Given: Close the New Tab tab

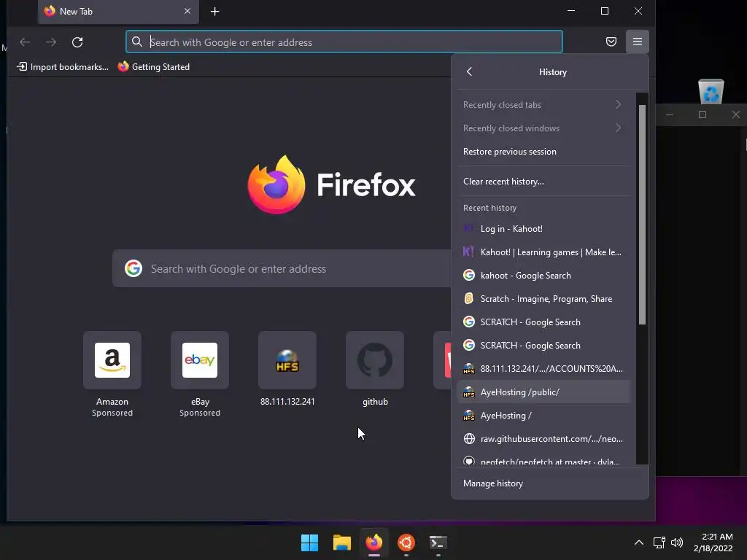Looking at the screenshot, I should click(187, 11).
